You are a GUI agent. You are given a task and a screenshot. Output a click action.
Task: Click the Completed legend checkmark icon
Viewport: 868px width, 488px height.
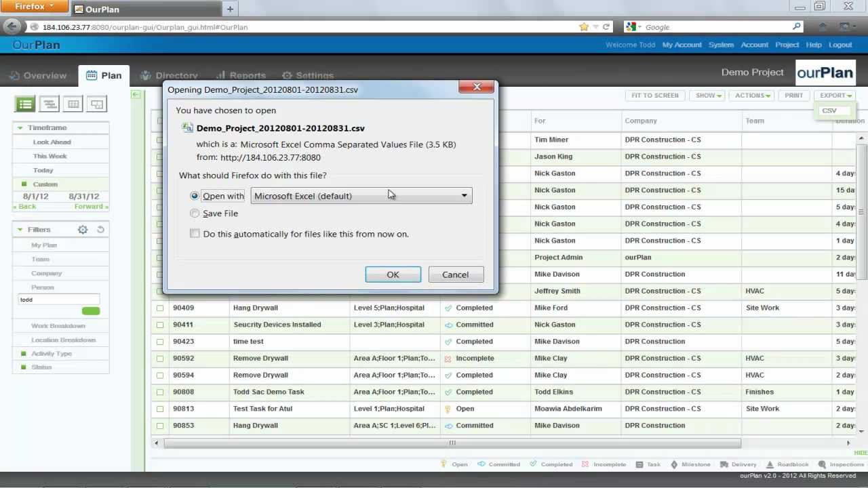(533, 464)
